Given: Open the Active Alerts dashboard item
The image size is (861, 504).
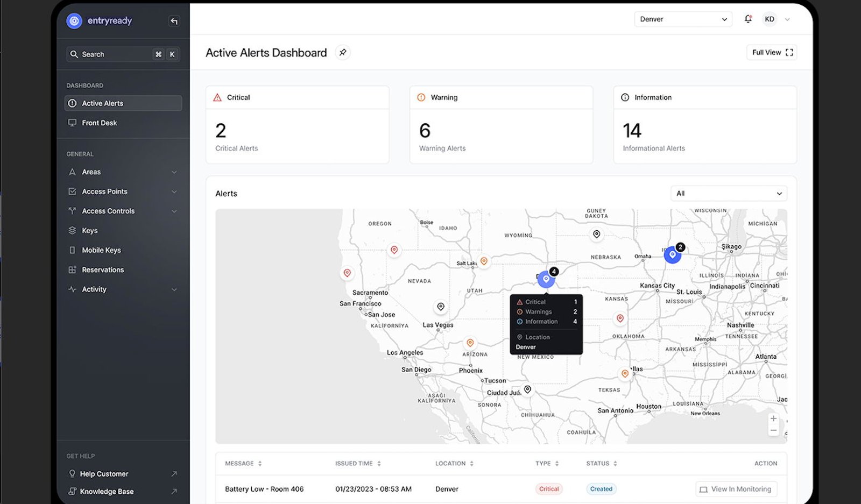Looking at the screenshot, I should pos(123,103).
